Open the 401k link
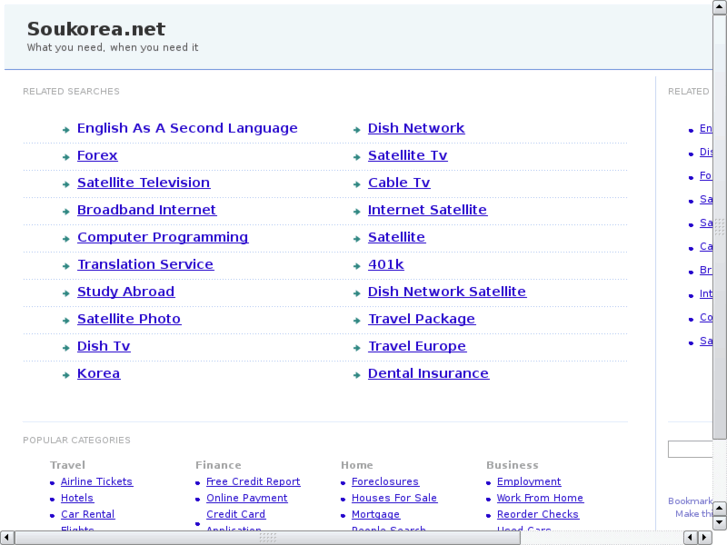This screenshot has height=545, width=727. point(386,264)
